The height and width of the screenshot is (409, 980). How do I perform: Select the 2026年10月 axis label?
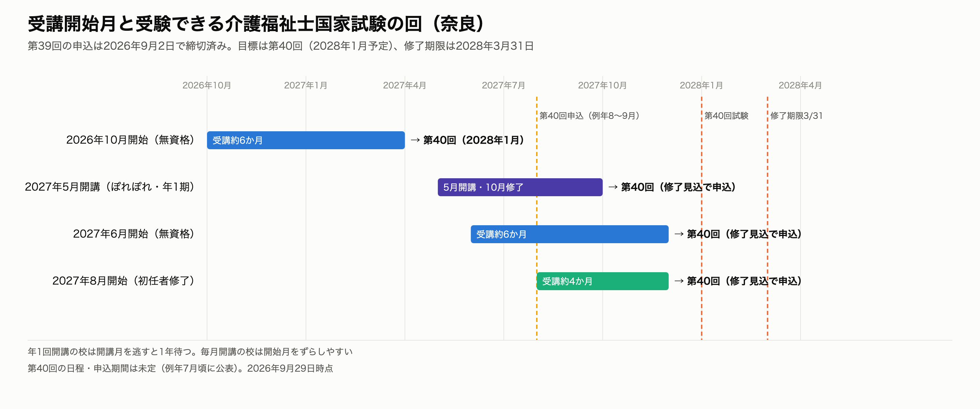[x=207, y=85]
